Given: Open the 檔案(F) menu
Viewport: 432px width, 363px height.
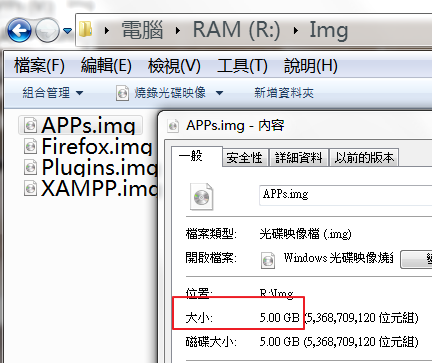Looking at the screenshot, I should coord(39,65).
